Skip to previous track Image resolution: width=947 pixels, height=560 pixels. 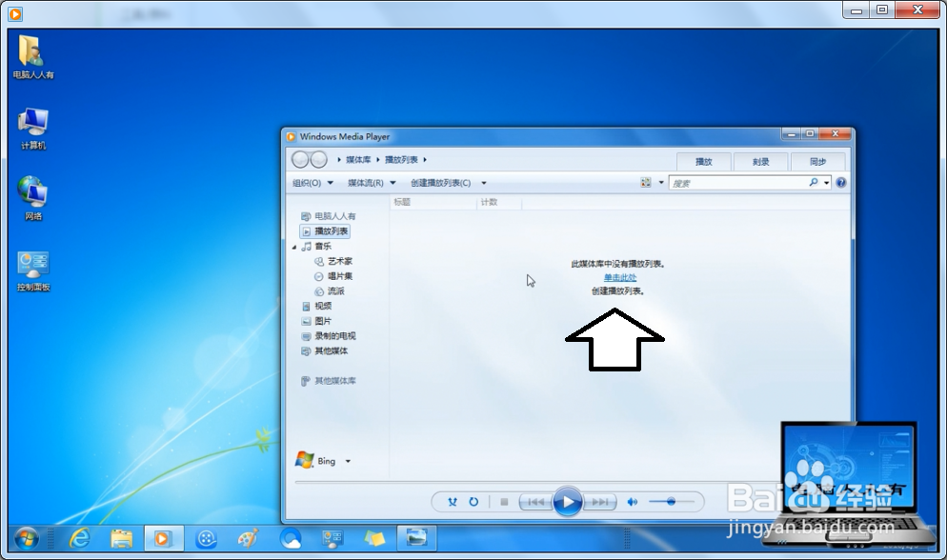[x=535, y=502]
